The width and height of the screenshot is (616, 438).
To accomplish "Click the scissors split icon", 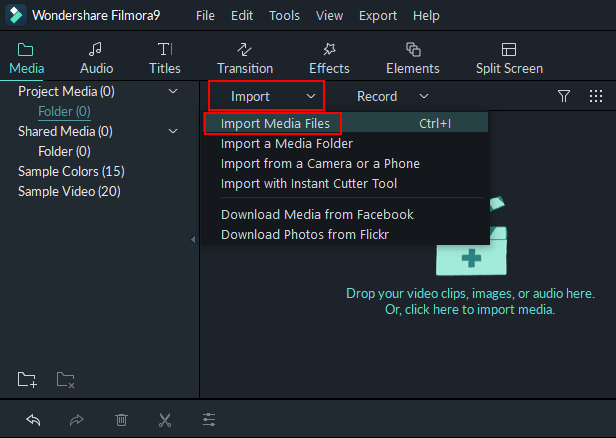I will (165, 420).
